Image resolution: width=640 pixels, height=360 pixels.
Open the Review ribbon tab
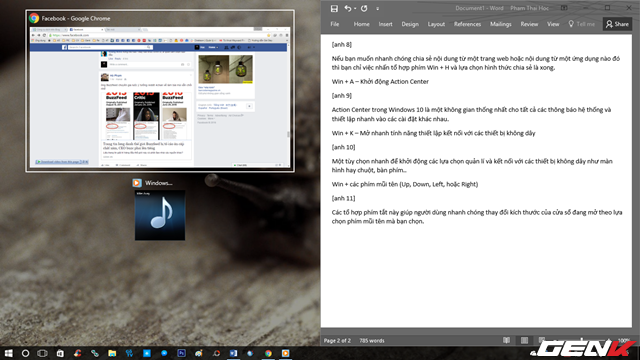(x=529, y=24)
